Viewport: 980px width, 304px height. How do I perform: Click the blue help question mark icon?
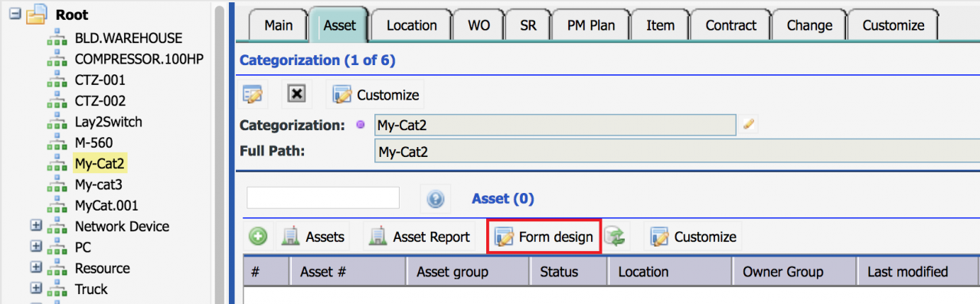436,199
